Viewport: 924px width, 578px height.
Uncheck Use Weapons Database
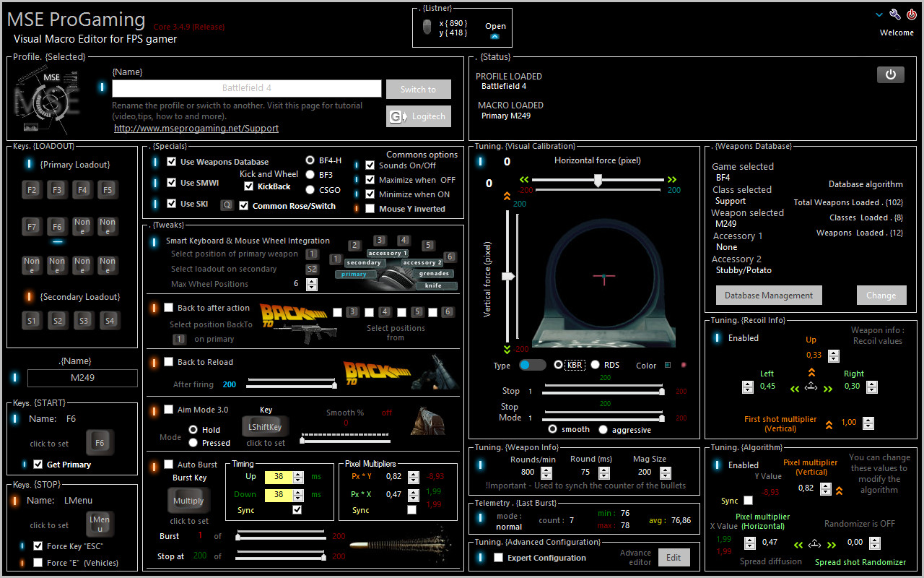pos(172,162)
